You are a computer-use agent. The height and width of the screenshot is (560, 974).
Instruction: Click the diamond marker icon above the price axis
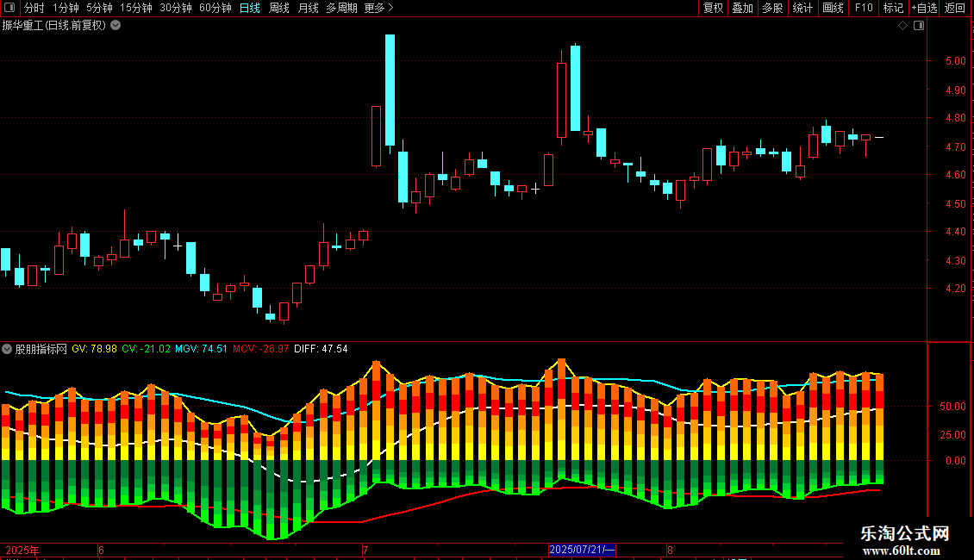pos(903,26)
